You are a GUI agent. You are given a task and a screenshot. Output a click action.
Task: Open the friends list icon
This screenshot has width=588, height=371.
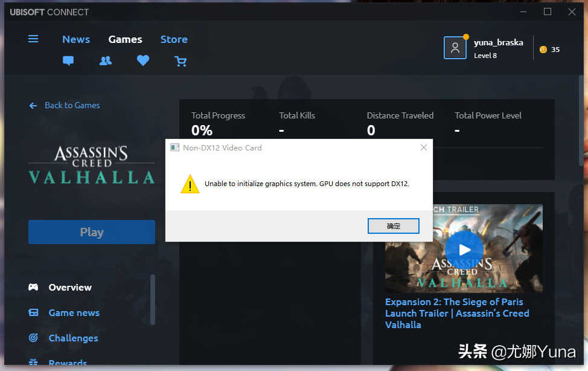pyautogui.click(x=106, y=60)
